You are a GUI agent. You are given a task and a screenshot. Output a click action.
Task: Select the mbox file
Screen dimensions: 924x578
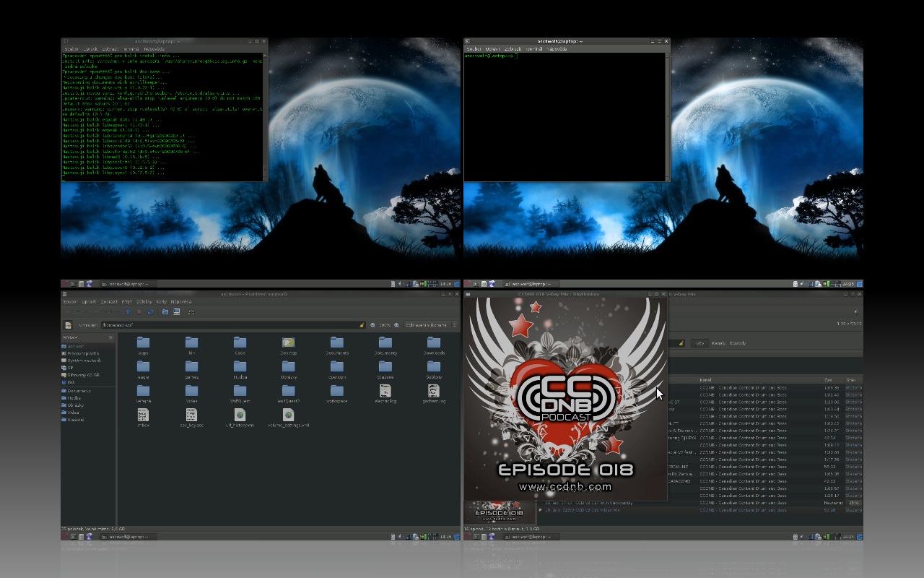pyautogui.click(x=143, y=418)
